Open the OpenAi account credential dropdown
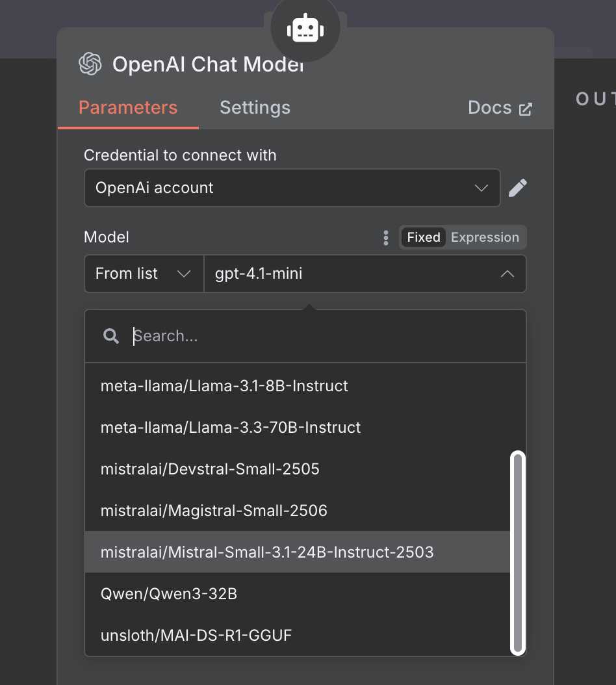Image resolution: width=616 pixels, height=685 pixels. point(292,188)
